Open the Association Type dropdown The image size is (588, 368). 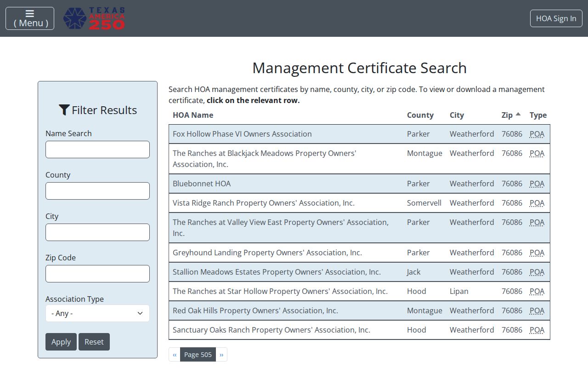point(97,313)
